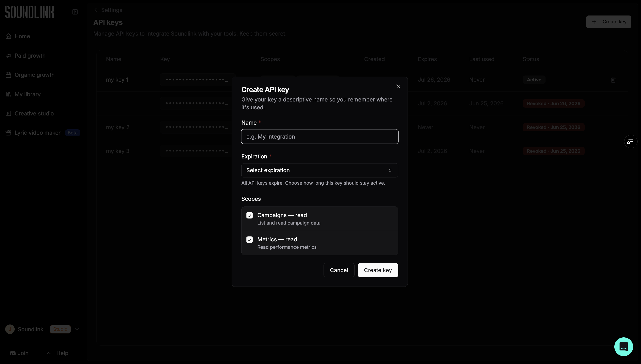Click the white Create key button
The height and width of the screenshot is (364, 641).
pos(378,270)
